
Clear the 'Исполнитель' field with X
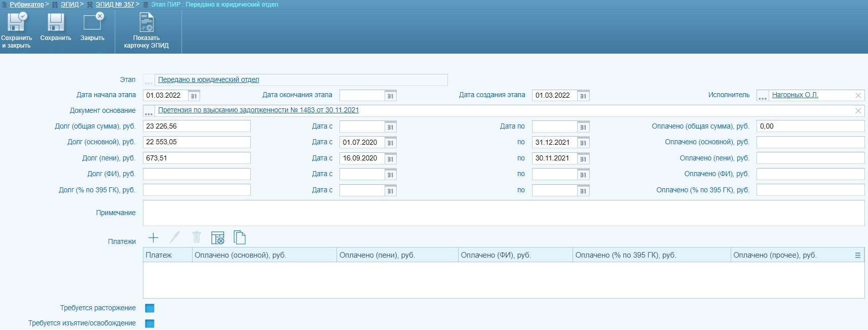click(858, 96)
